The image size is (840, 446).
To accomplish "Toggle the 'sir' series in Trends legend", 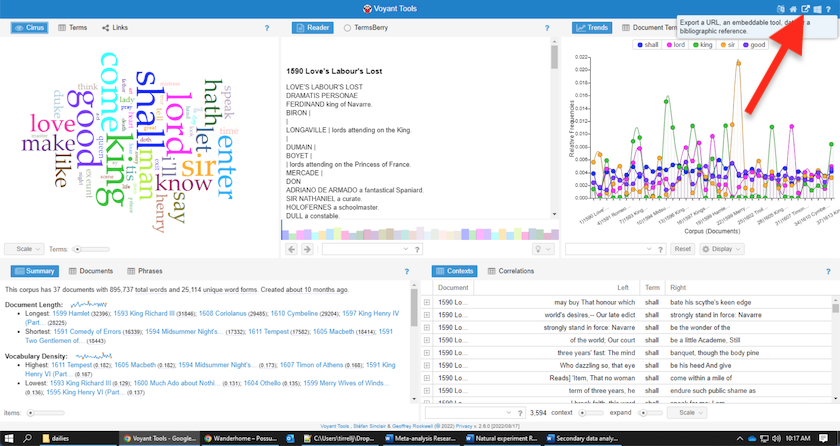I will [x=728, y=45].
